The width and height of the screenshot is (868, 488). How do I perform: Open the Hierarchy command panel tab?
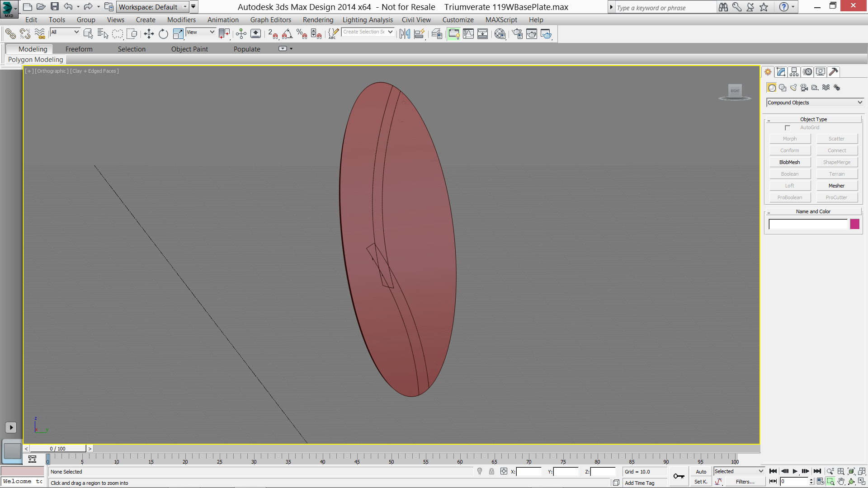(794, 72)
